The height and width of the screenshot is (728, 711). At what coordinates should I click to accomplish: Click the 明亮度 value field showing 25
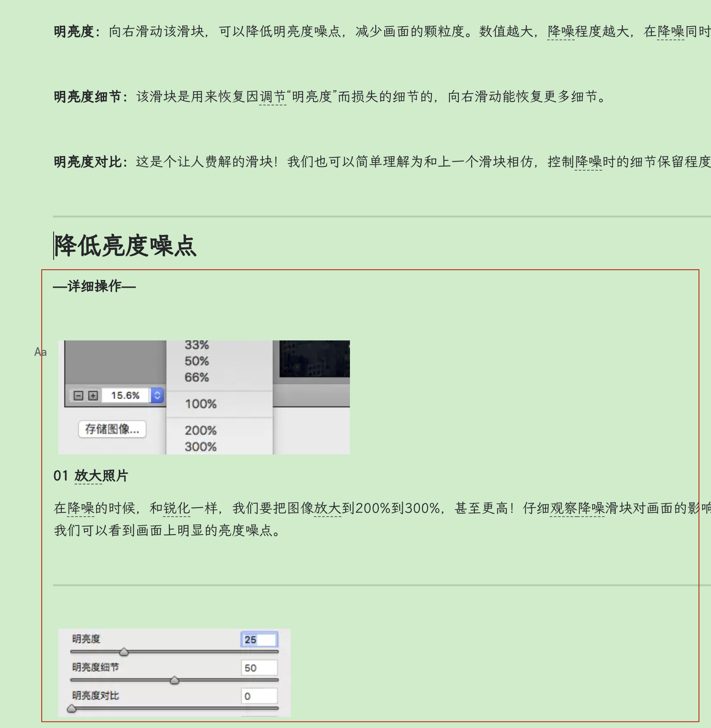(259, 640)
